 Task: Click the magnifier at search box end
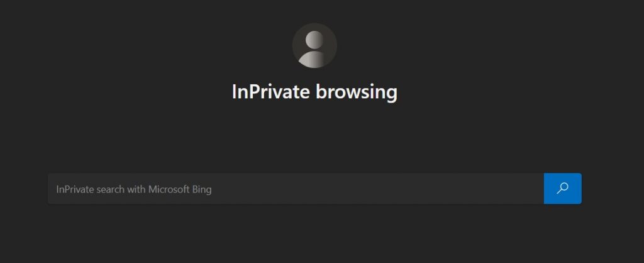563,188
